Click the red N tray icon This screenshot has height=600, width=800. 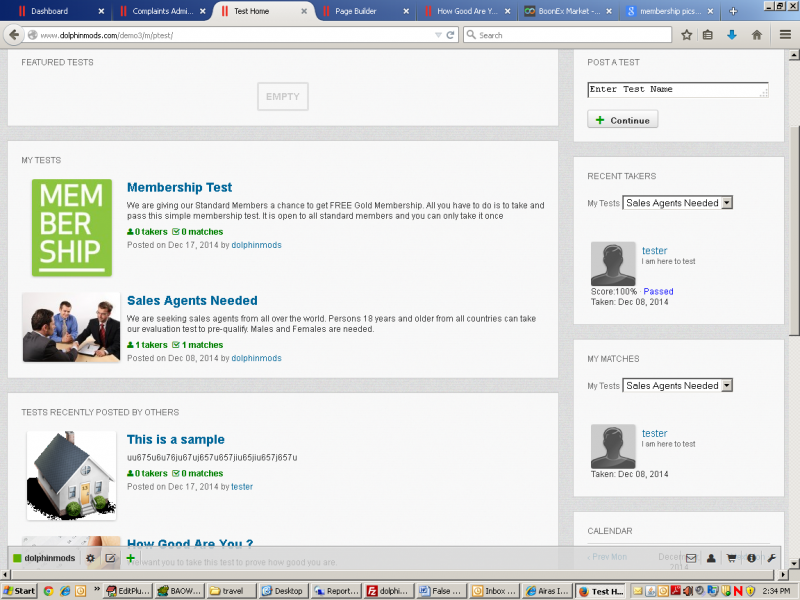pyautogui.click(x=737, y=591)
